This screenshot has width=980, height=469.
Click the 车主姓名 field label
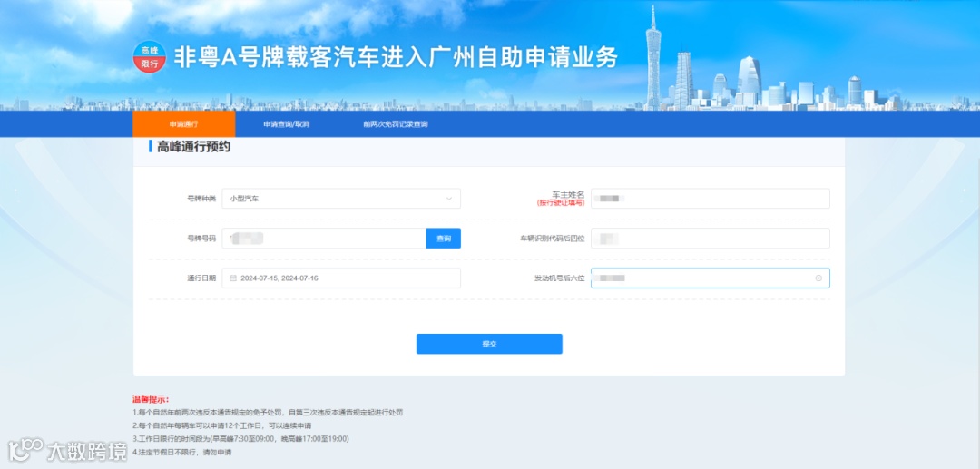coord(567,195)
